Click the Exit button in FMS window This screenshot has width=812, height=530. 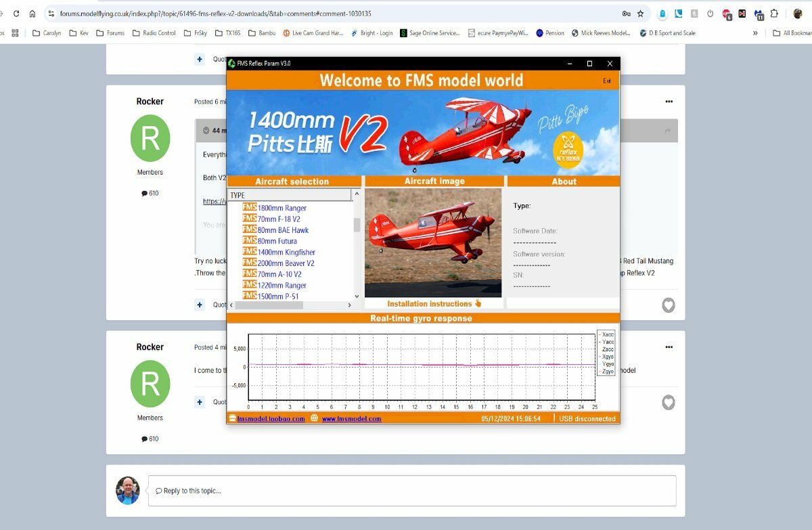pyautogui.click(x=607, y=81)
